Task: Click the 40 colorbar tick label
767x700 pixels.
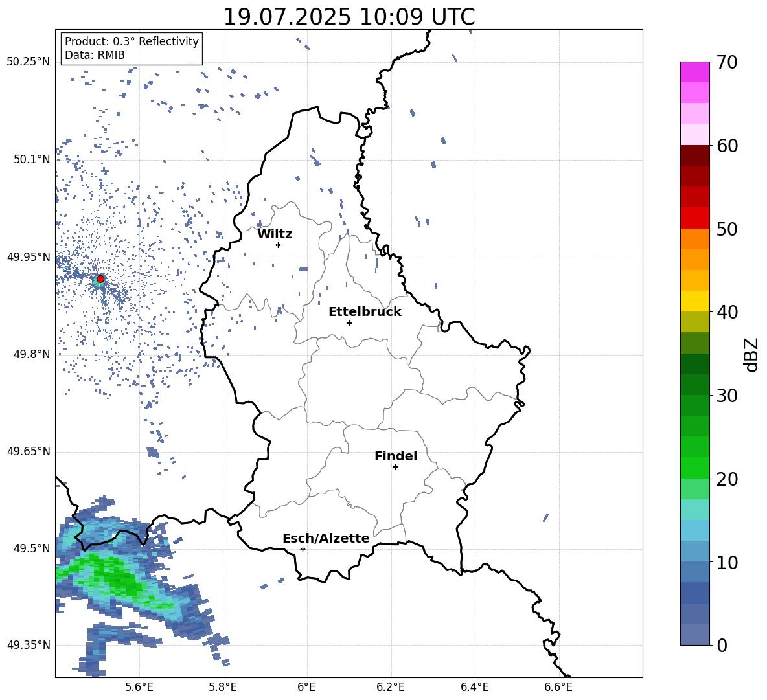Action: tap(727, 312)
